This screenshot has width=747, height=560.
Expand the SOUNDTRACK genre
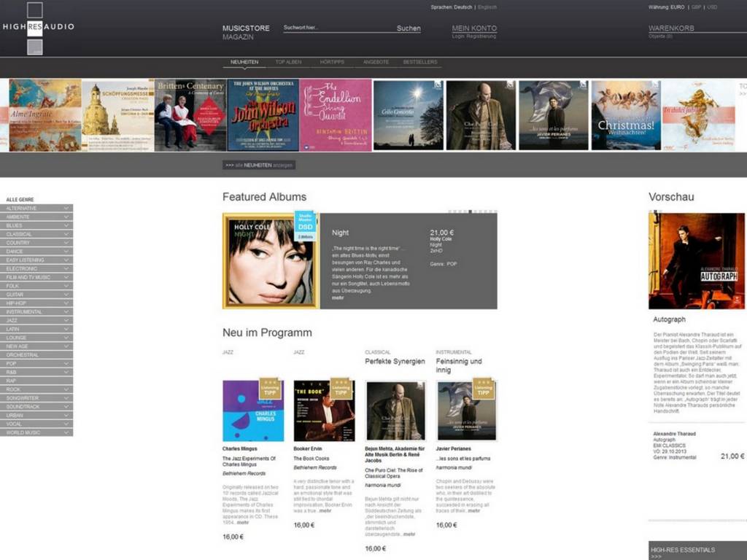pos(36,407)
